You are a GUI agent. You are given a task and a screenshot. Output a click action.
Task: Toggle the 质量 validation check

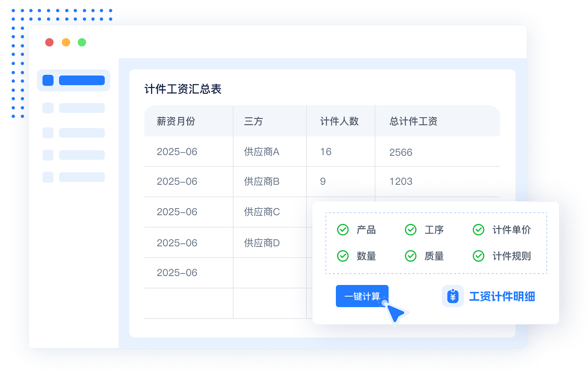click(411, 256)
